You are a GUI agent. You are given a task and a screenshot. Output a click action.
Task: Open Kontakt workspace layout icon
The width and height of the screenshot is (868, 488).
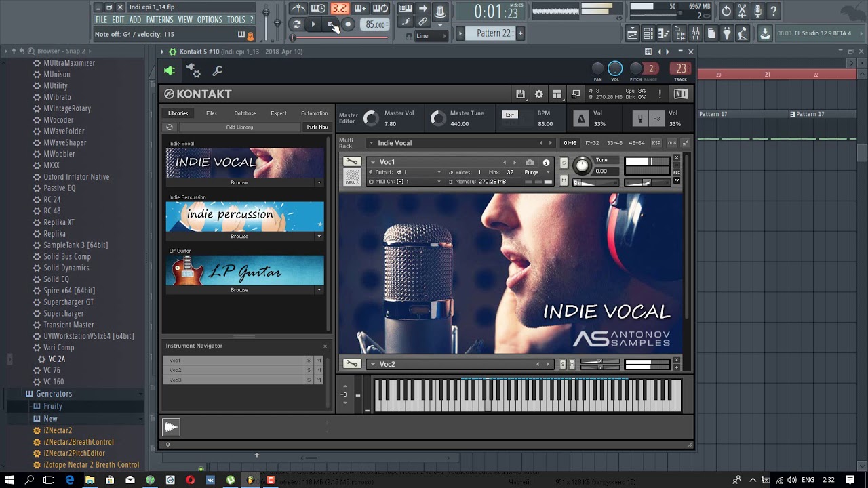pos(557,94)
